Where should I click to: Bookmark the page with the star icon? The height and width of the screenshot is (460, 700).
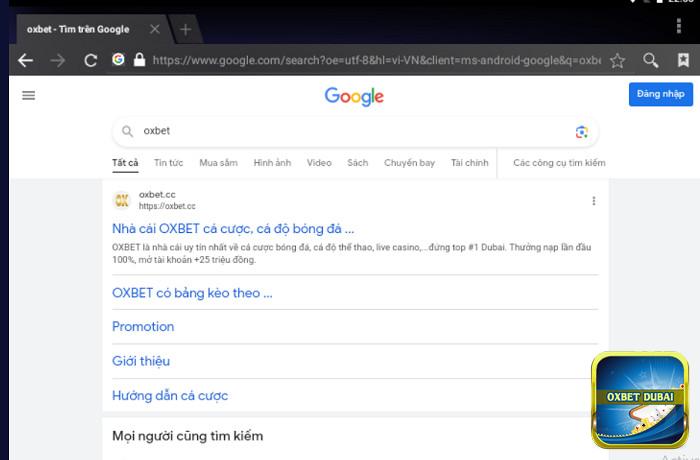pyautogui.click(x=617, y=60)
